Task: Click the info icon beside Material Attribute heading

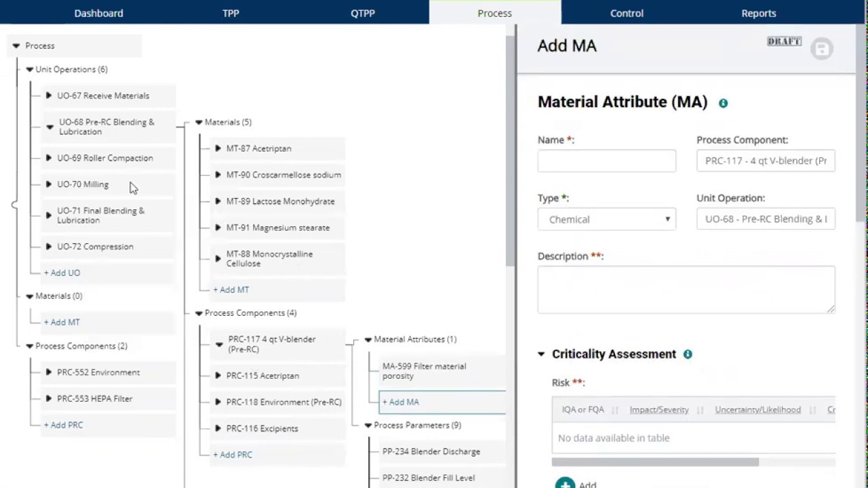Action: click(723, 103)
